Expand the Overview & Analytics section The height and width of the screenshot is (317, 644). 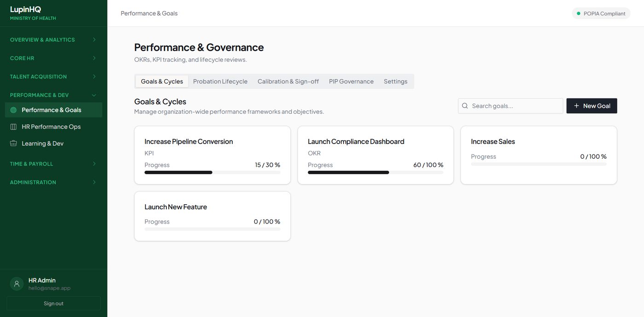[53, 40]
